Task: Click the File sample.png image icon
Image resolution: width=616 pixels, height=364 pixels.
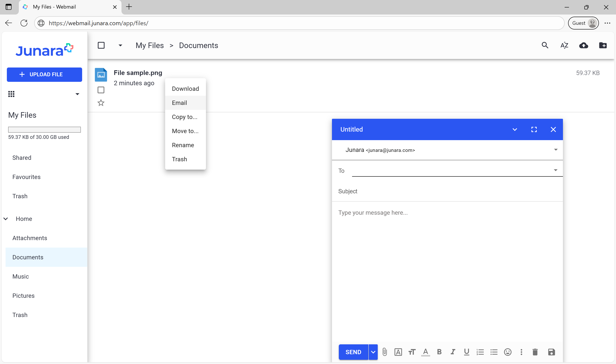Action: tap(101, 75)
